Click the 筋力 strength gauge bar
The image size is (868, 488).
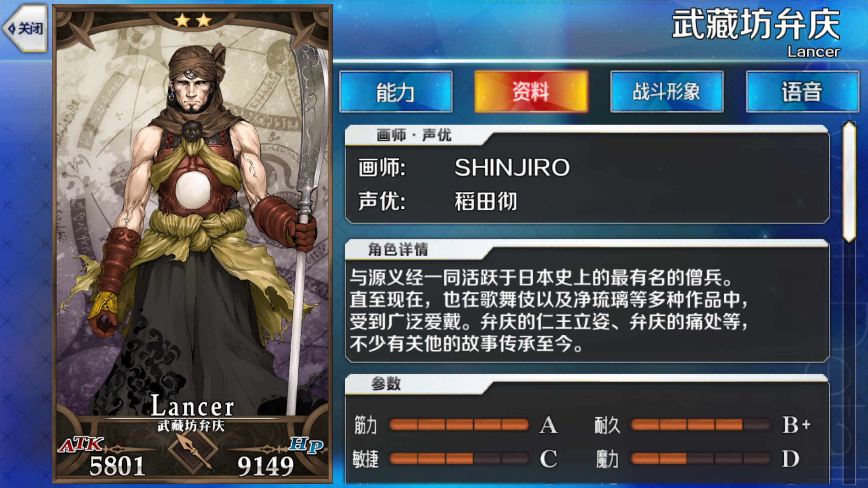[459, 425]
